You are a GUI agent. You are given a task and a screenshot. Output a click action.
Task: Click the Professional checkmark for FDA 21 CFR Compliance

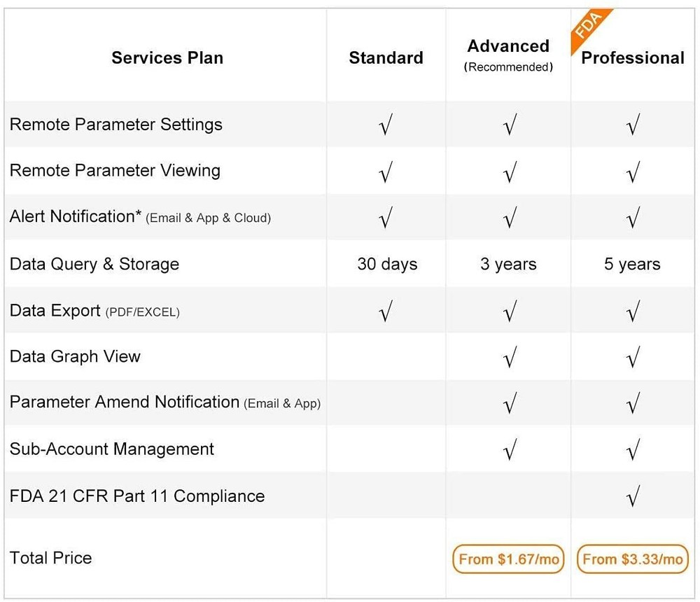tap(633, 497)
